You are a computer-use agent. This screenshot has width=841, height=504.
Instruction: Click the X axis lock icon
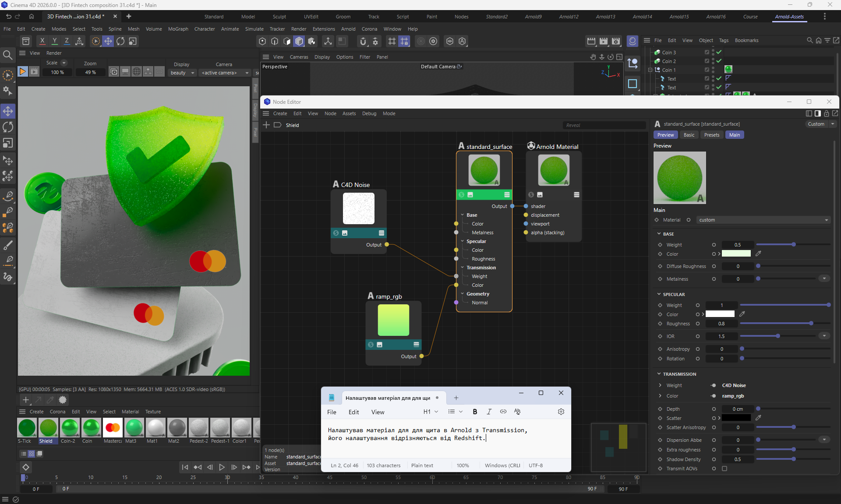point(42,41)
